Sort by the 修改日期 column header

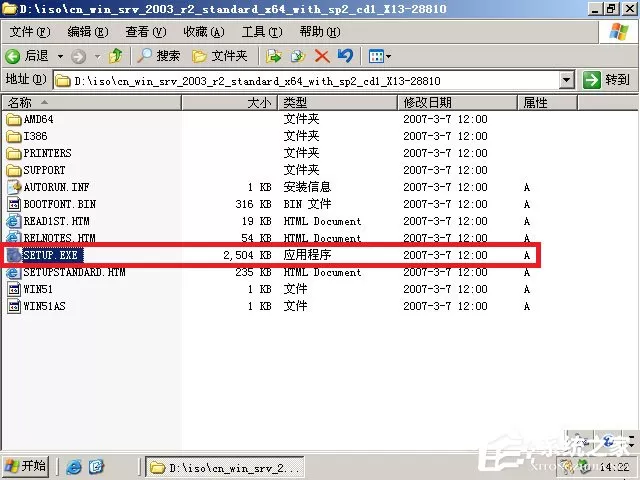(458, 102)
